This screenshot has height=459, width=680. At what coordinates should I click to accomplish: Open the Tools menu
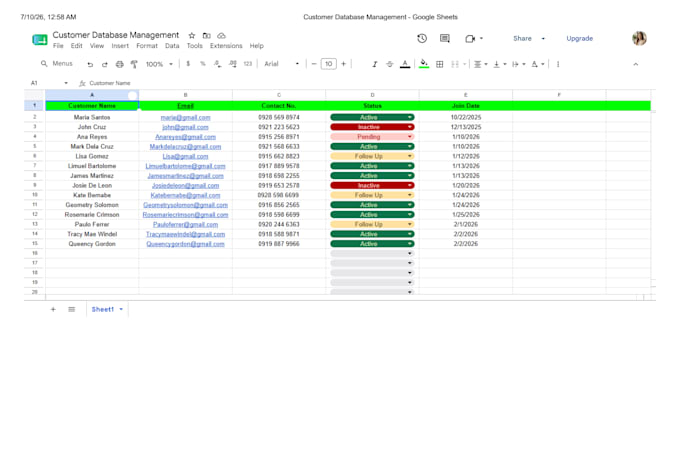coord(195,46)
